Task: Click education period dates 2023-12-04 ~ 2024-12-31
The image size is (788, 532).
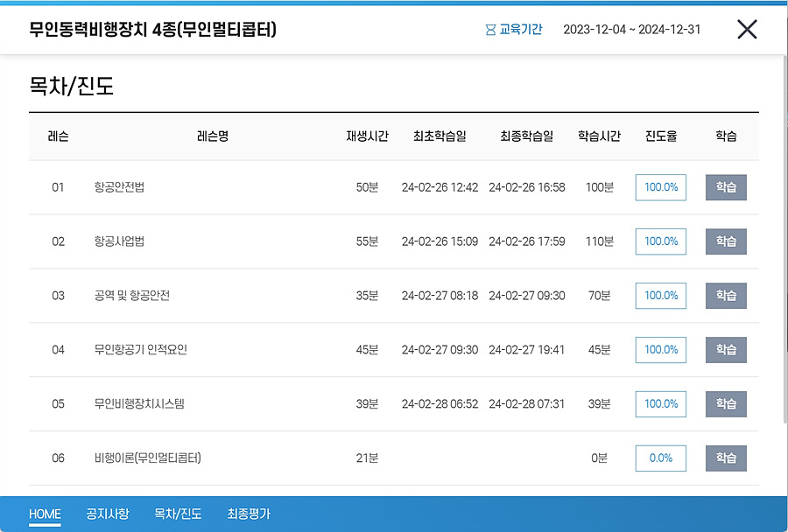Action: coord(631,30)
